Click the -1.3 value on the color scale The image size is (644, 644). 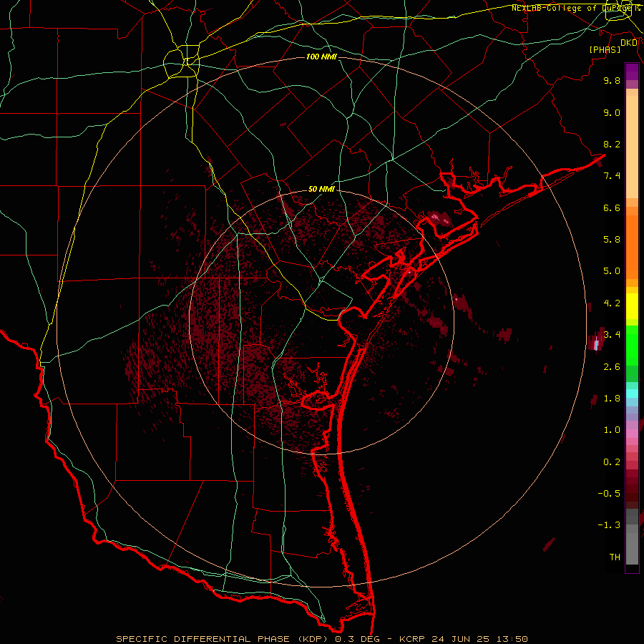pos(609,525)
